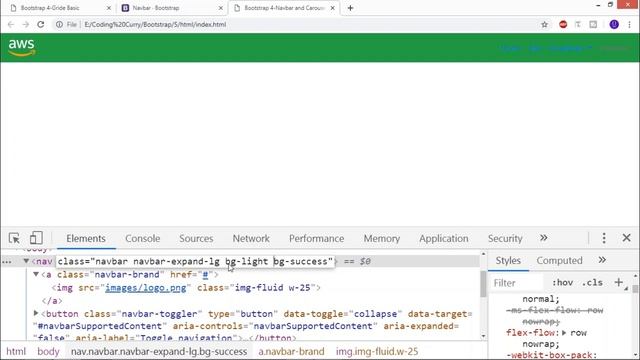
Task: Switch to the Styles pane tab
Action: pyautogui.click(x=508, y=260)
